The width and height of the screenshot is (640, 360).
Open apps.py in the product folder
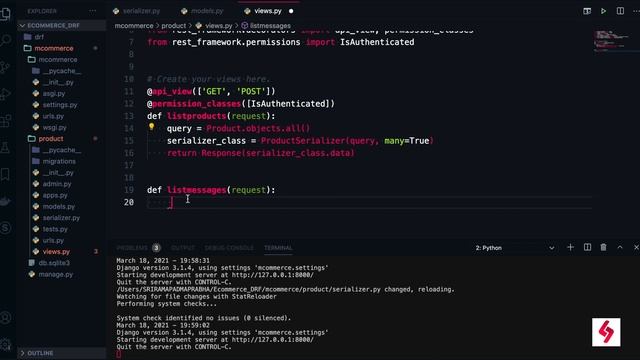(x=55, y=195)
